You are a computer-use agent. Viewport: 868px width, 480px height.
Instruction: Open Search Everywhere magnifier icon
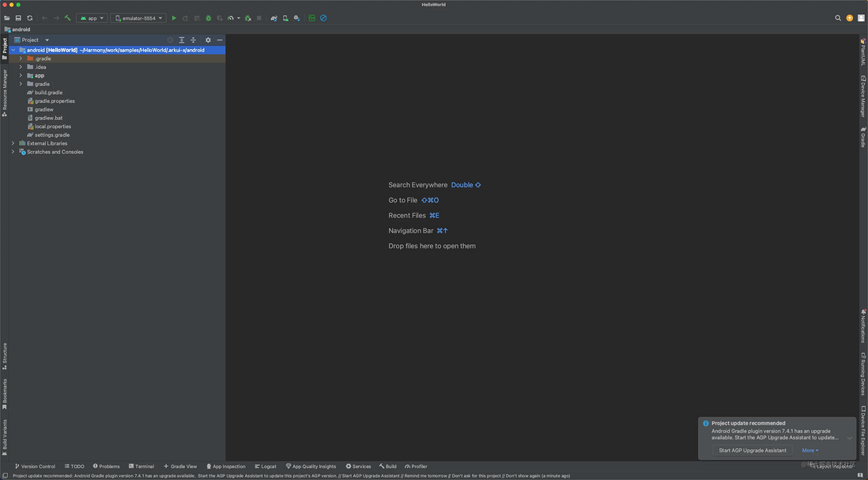point(838,18)
